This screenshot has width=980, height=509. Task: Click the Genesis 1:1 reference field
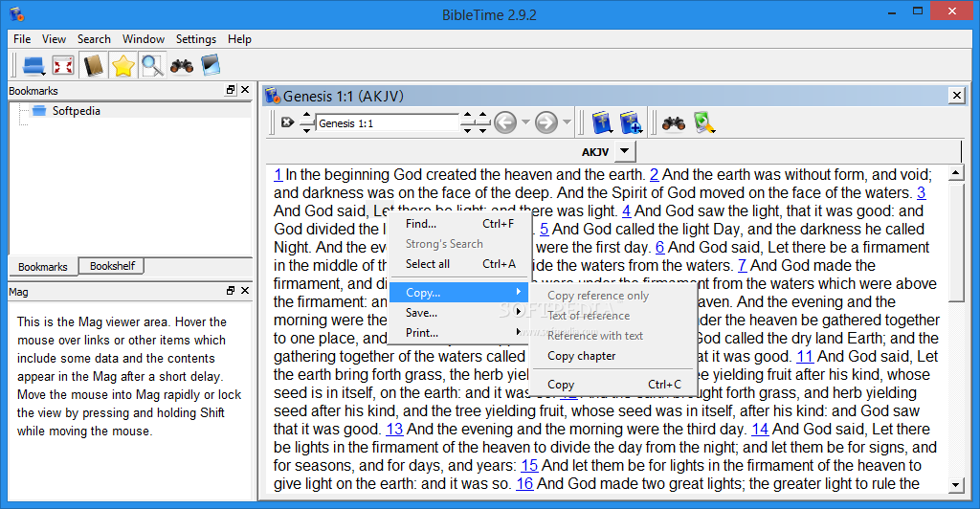pyautogui.click(x=387, y=123)
